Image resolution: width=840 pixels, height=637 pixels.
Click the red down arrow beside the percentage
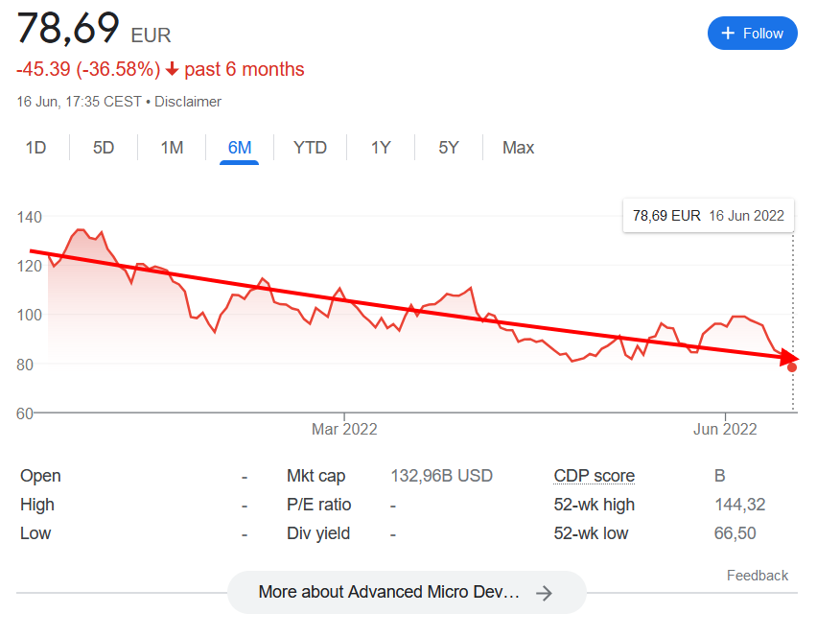pos(172,70)
